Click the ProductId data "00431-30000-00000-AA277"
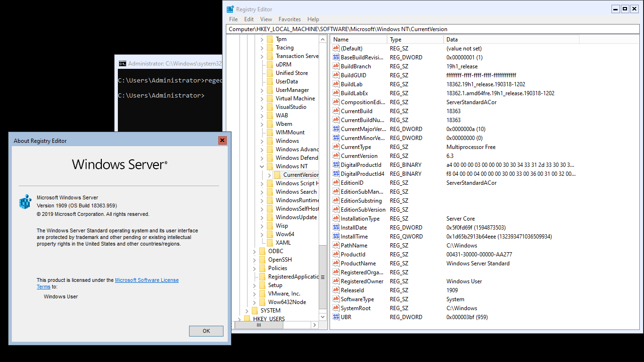This screenshot has height=362, width=644. [x=479, y=255]
